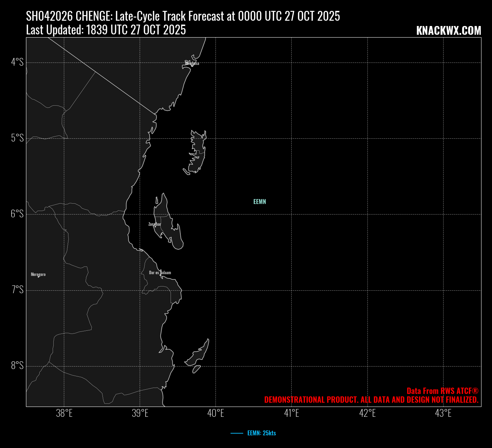Screen dimensions: 492x448
Task: Click the 41°E longitude axis label
Action: (x=292, y=413)
